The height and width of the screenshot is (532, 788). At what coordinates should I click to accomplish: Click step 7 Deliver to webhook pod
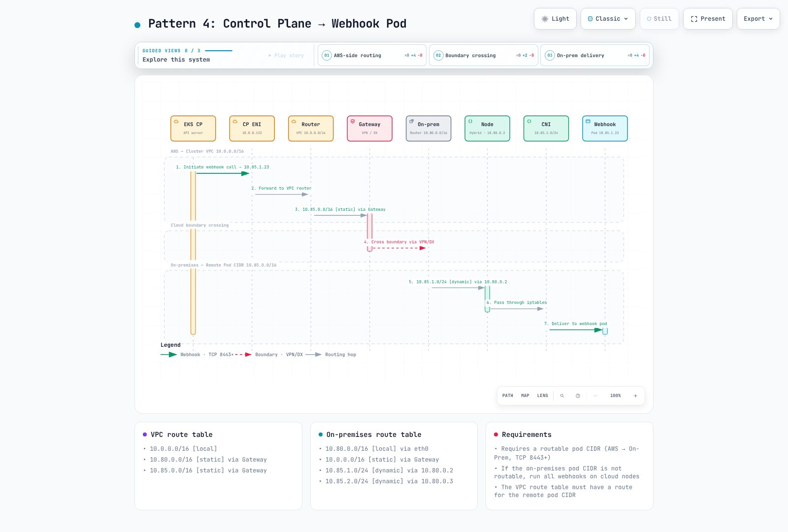(576, 324)
